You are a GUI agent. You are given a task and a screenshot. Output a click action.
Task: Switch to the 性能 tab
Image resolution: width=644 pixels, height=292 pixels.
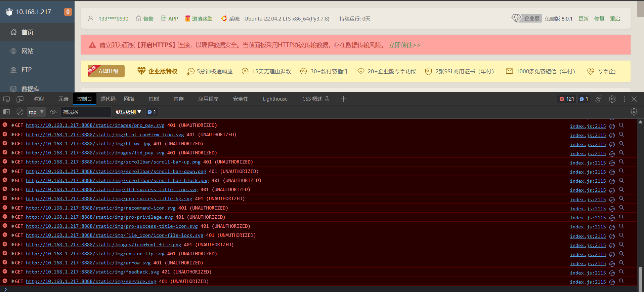[x=154, y=99]
